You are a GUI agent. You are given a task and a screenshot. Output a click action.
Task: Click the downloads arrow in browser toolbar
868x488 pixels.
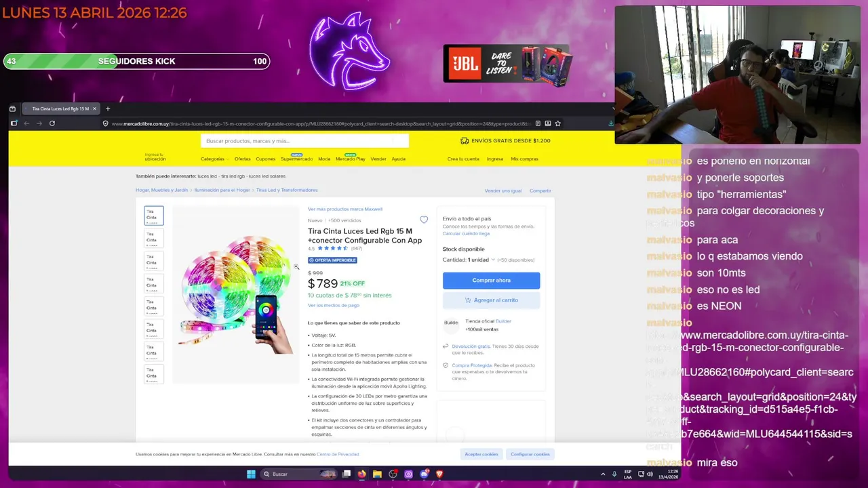point(610,123)
